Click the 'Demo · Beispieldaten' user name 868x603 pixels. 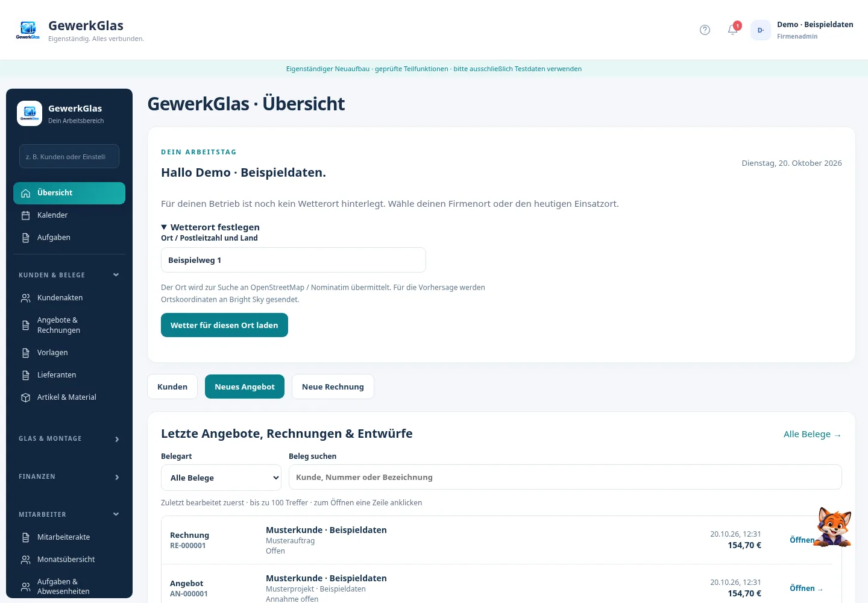click(815, 25)
